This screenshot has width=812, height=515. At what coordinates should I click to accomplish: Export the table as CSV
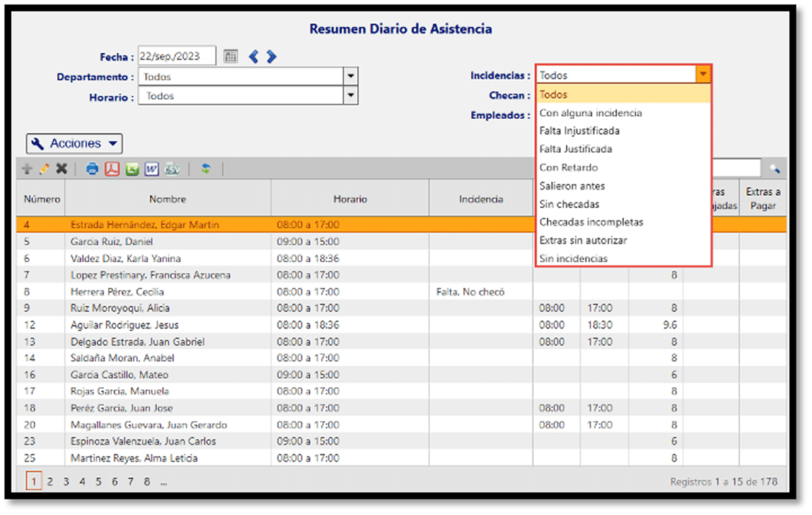point(171,169)
